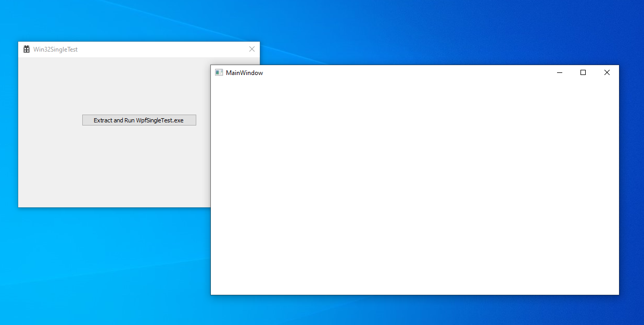Close the MainWindow window
This screenshot has height=325, width=644.
point(607,73)
